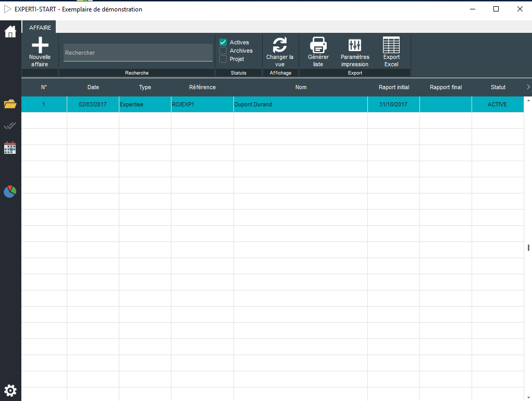
Task: Sort by Type column header
Action: coord(145,87)
